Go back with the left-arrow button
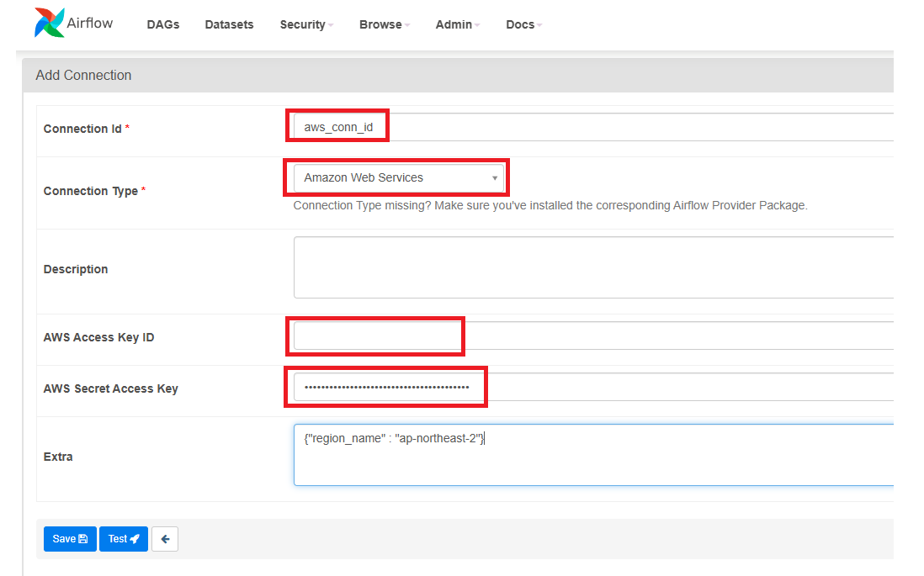This screenshot has width=924, height=576. [x=165, y=539]
